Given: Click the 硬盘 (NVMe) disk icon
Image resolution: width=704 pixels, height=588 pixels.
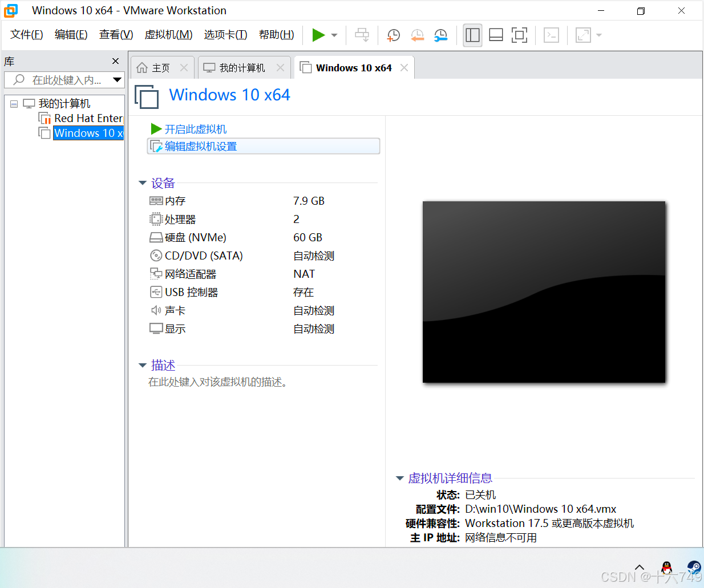Looking at the screenshot, I should pos(156,237).
